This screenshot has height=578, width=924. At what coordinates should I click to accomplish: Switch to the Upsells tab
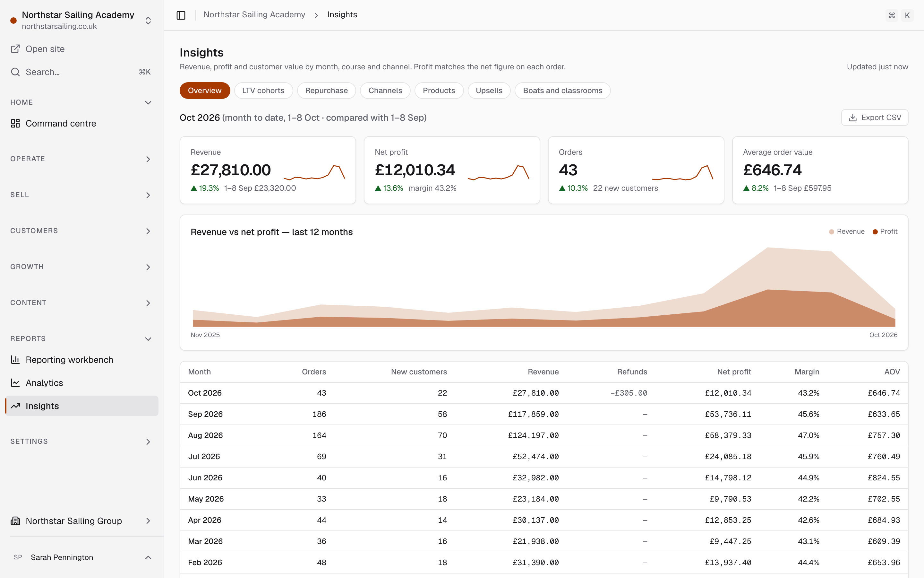[x=489, y=91]
